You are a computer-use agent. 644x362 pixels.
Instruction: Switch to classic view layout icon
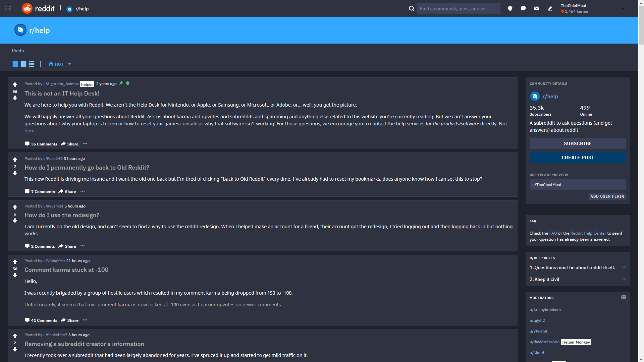[x=23, y=64]
